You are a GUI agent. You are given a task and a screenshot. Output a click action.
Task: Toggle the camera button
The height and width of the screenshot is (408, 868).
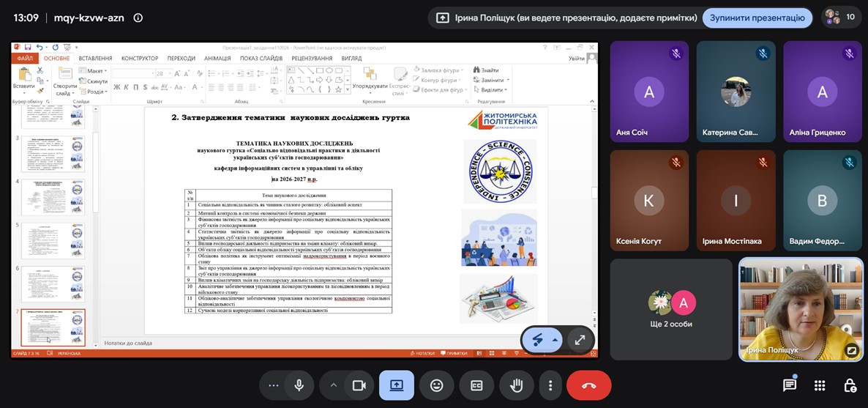359,385
